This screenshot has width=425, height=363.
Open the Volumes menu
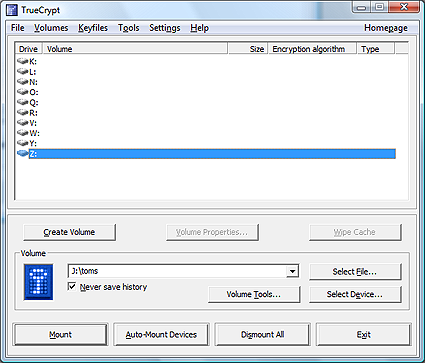51,28
